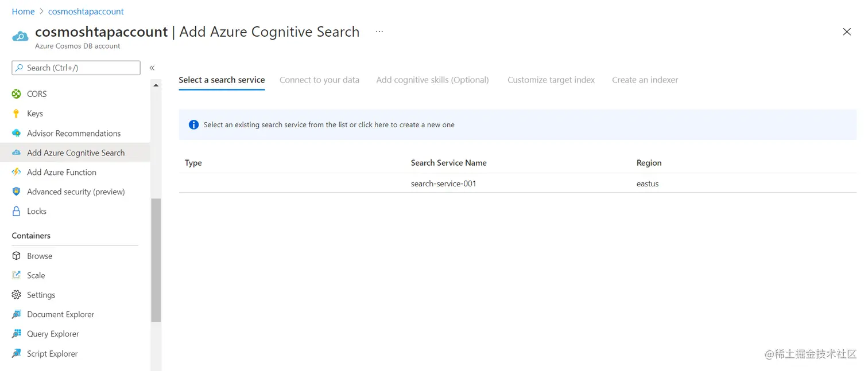
Task: Open Scale under Containers
Action: point(75,275)
